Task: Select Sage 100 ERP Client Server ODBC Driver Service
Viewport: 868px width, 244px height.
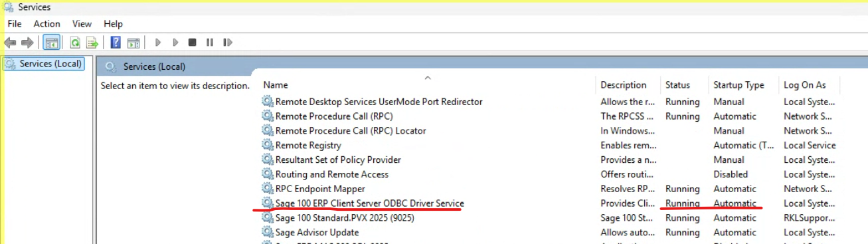Action: pyautogui.click(x=370, y=203)
